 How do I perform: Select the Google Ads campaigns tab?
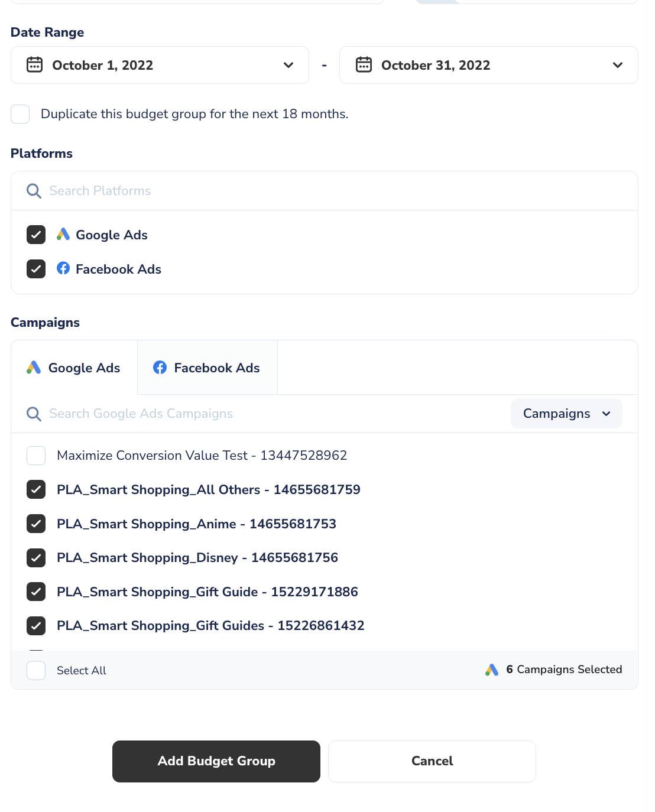tap(74, 368)
